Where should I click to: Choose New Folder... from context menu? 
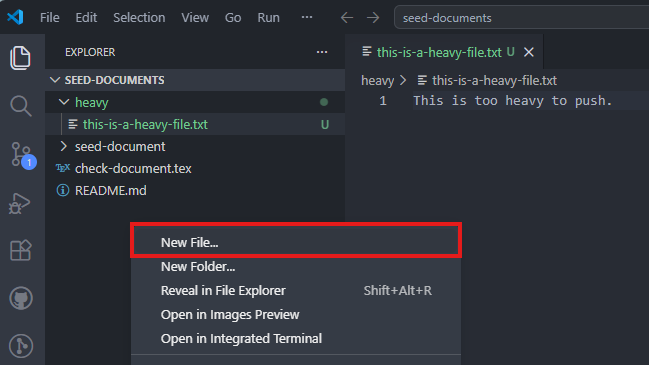[296, 267]
